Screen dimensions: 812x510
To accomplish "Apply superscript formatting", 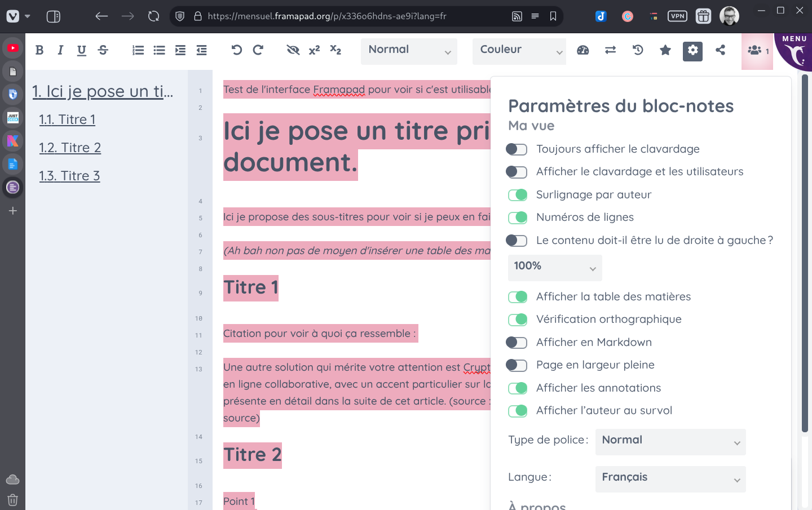I will click(x=314, y=50).
